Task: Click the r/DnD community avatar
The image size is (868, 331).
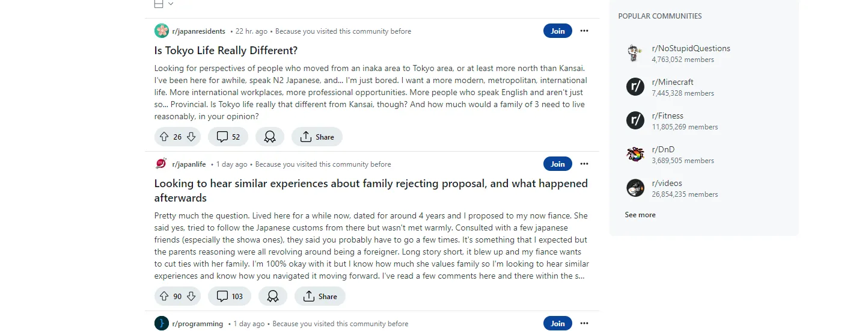Action: click(x=635, y=154)
